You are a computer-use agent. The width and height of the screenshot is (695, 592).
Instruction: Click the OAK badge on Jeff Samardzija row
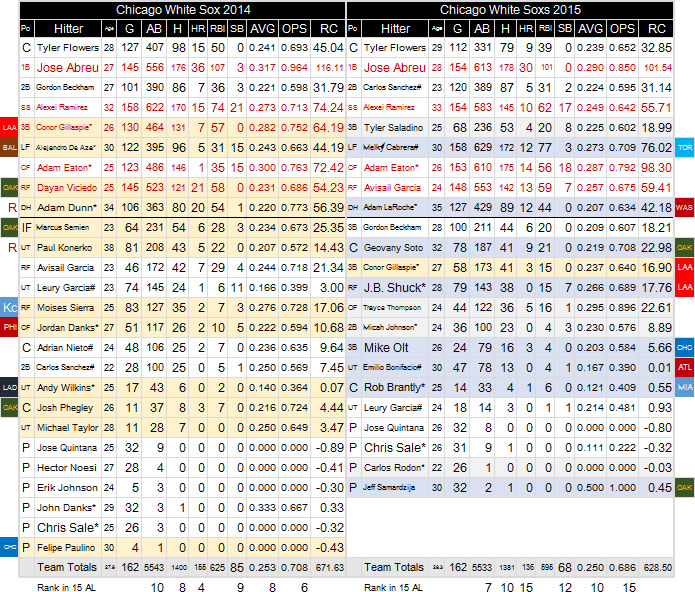tap(685, 487)
